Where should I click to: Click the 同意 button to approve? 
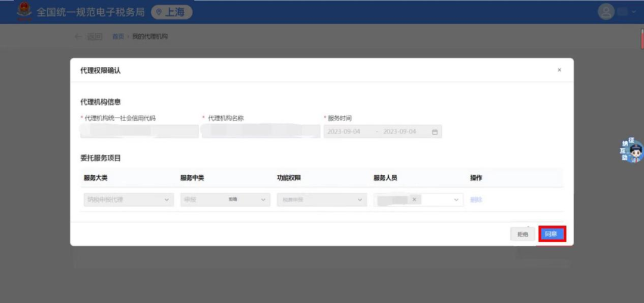click(x=552, y=234)
